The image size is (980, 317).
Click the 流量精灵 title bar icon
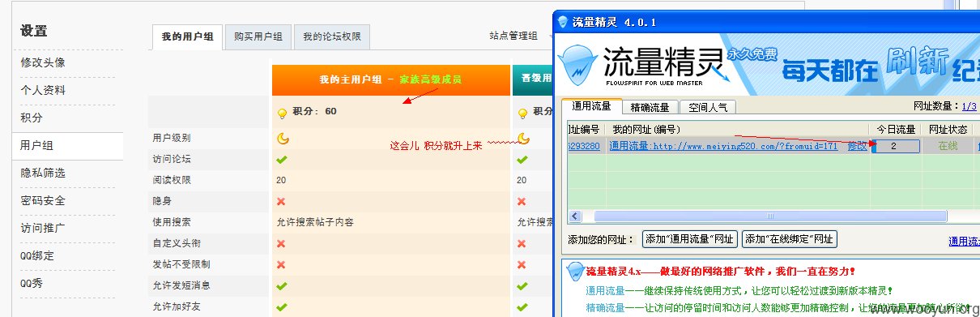pyautogui.click(x=564, y=22)
